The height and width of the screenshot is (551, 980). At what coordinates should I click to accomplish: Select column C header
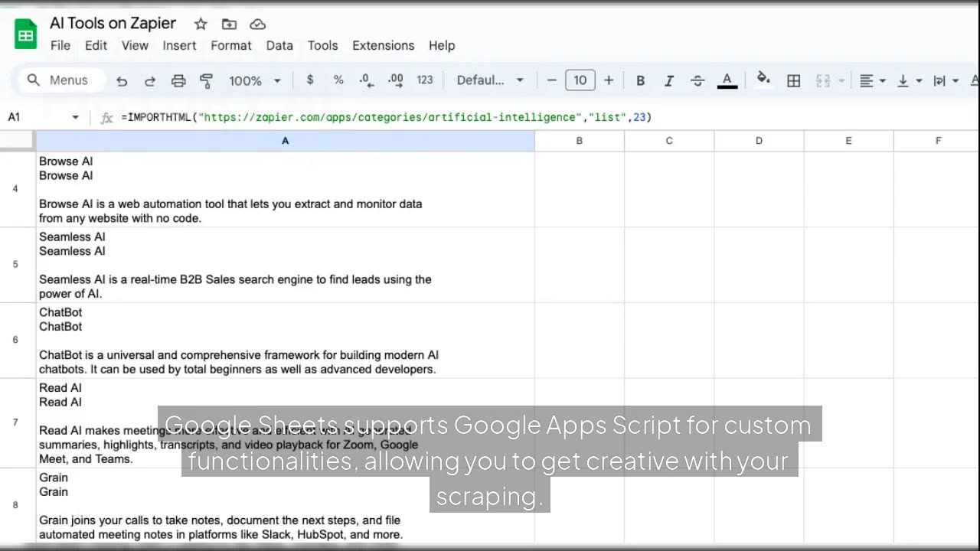669,141
